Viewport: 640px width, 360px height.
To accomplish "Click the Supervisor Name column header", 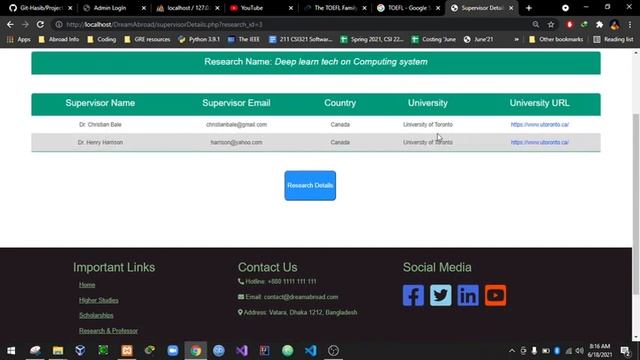I will (100, 103).
